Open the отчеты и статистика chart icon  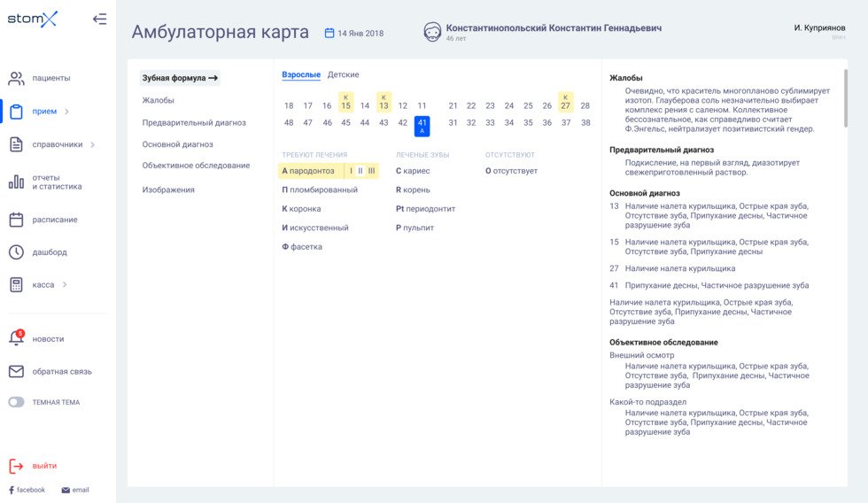16,182
